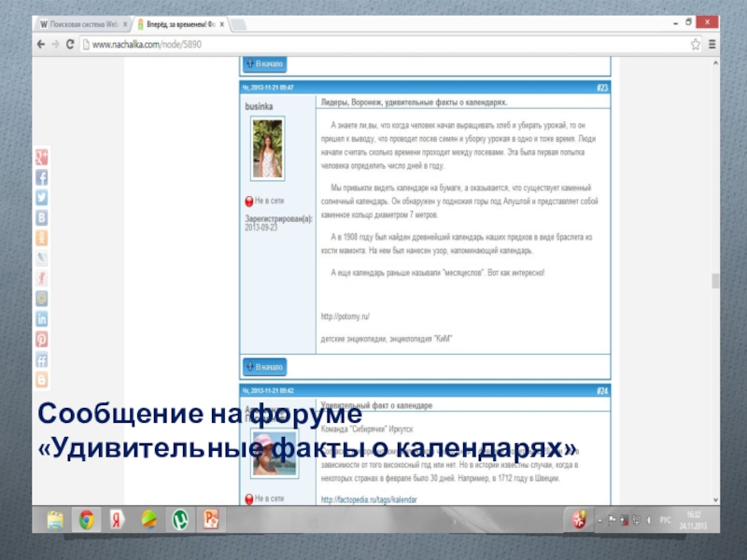The image size is (747, 560).
Task: Open the factopedia.ru calendar link
Action: tap(370, 499)
